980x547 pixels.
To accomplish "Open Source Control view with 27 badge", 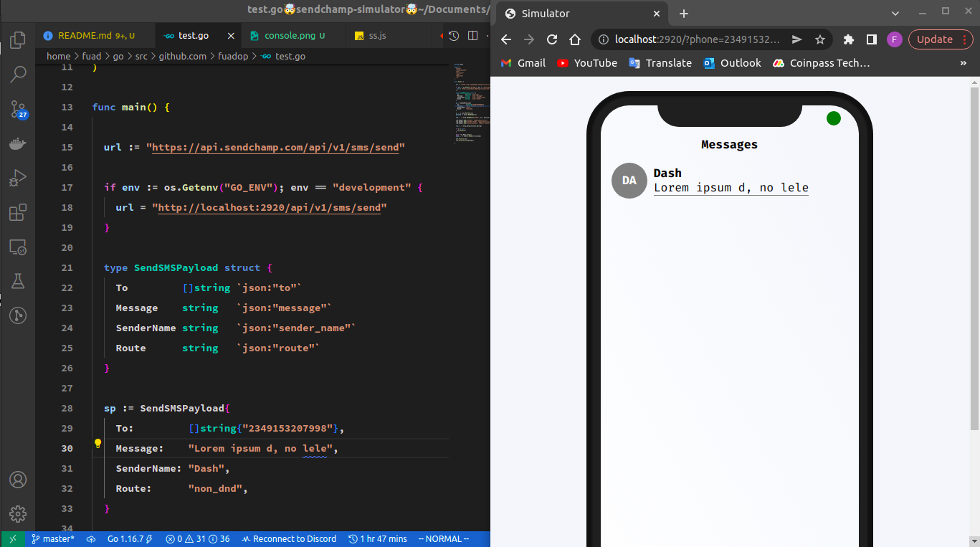I will coord(18,109).
